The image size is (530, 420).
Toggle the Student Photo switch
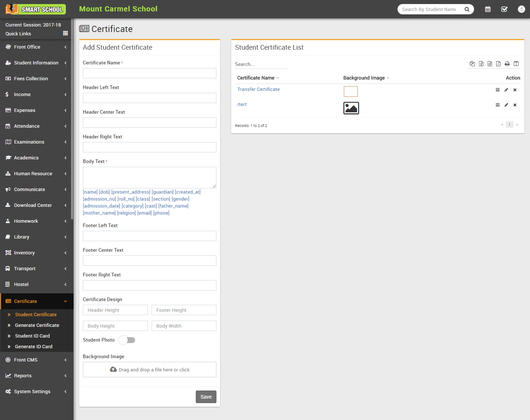[x=127, y=340]
